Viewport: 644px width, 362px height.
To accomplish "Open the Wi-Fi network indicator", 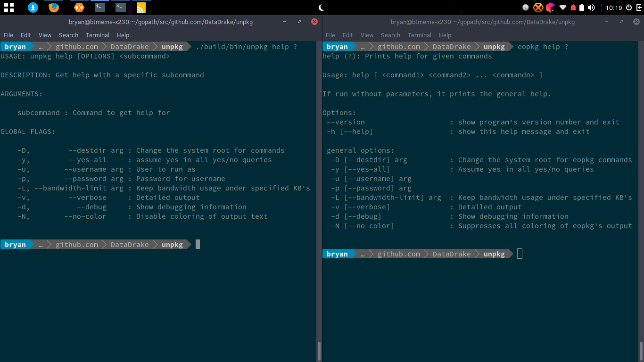I will [563, 8].
